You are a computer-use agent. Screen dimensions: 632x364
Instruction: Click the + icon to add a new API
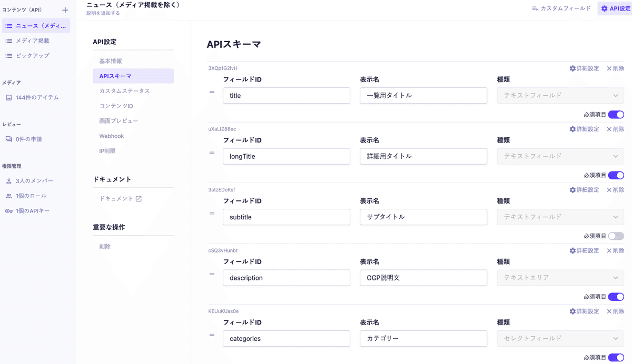[x=64, y=9]
